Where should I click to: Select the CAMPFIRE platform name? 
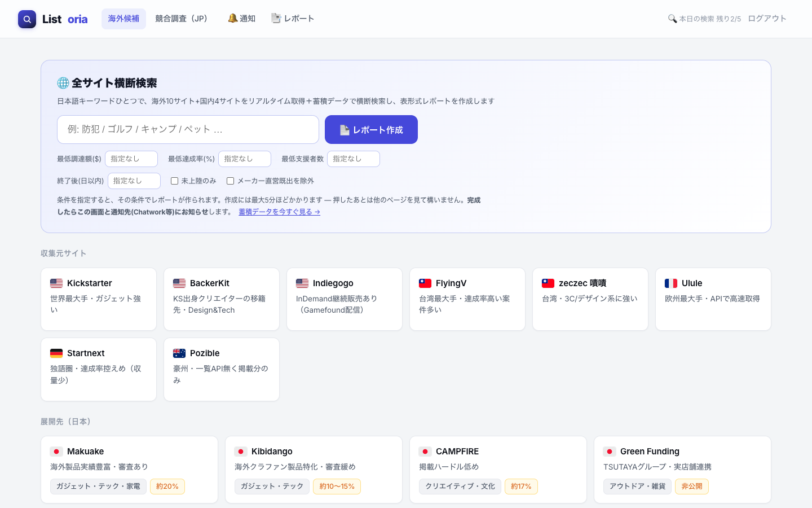click(x=457, y=452)
